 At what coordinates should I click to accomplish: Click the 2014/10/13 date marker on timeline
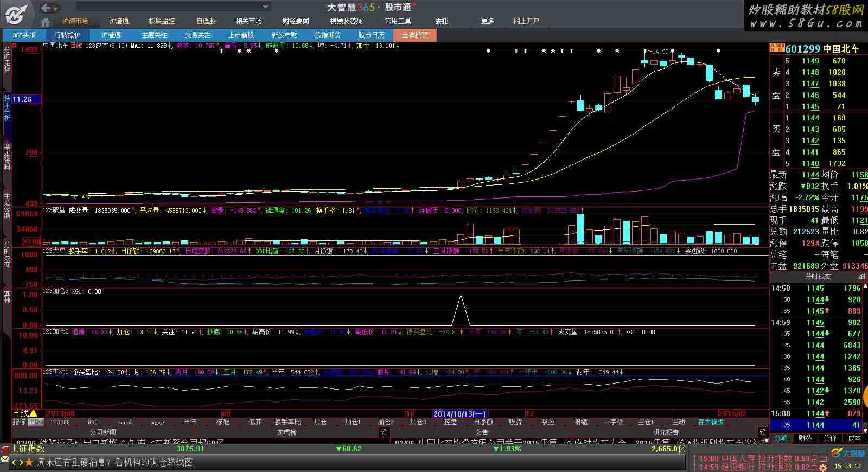[x=460, y=414]
